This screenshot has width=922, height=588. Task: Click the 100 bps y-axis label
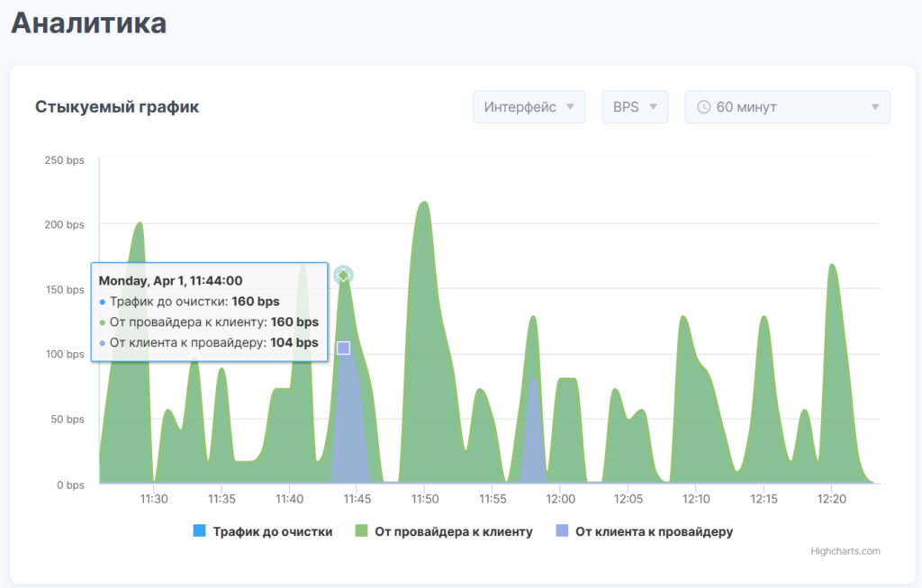pos(65,354)
